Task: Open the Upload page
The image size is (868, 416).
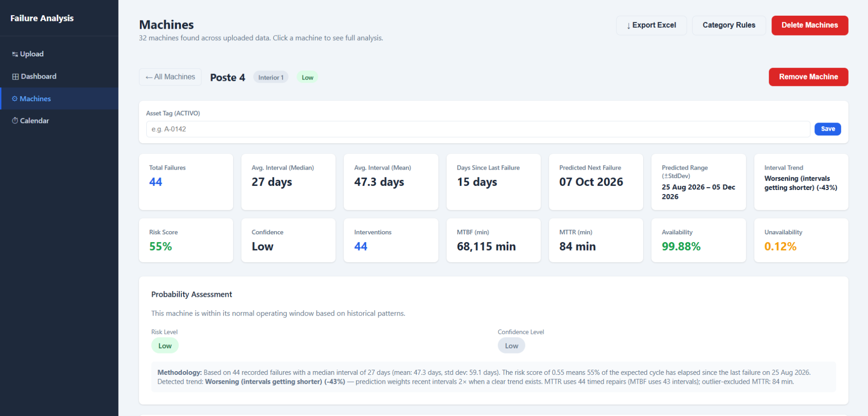Action: click(59, 54)
